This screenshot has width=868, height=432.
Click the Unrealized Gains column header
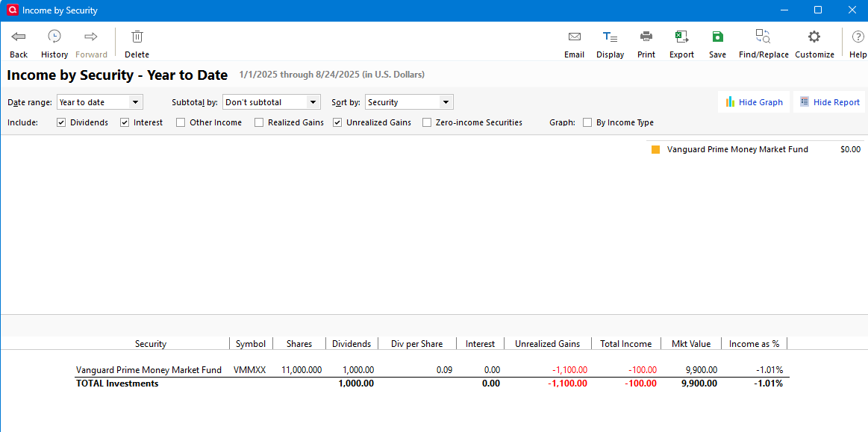(x=548, y=343)
